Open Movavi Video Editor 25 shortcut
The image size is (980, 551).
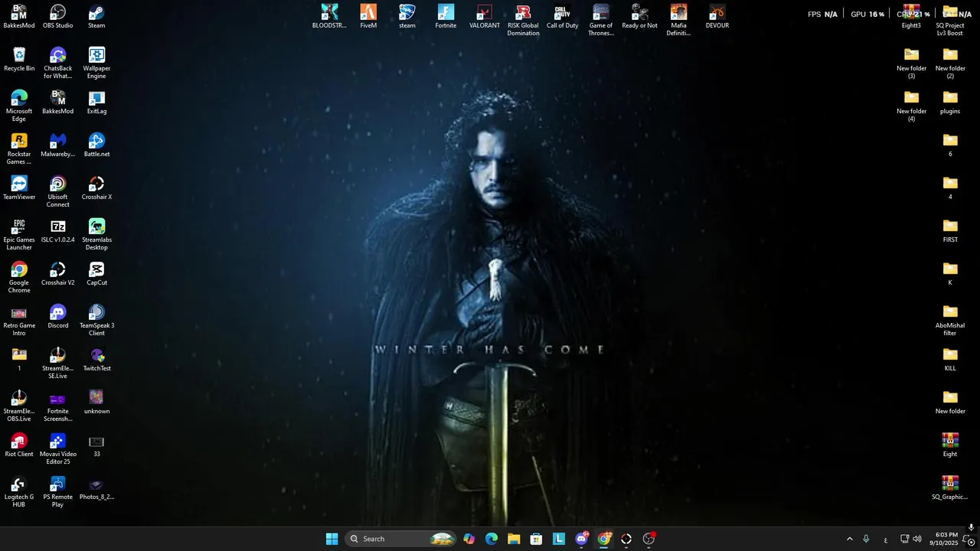[x=58, y=449]
